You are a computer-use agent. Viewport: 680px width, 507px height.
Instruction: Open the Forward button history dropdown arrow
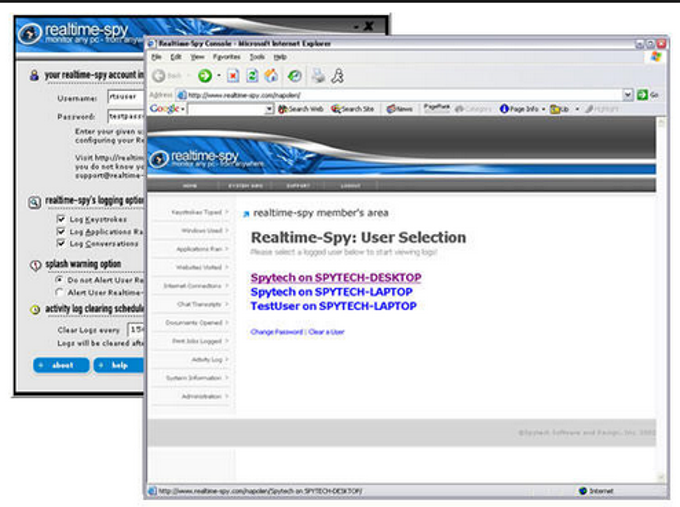coord(219,76)
